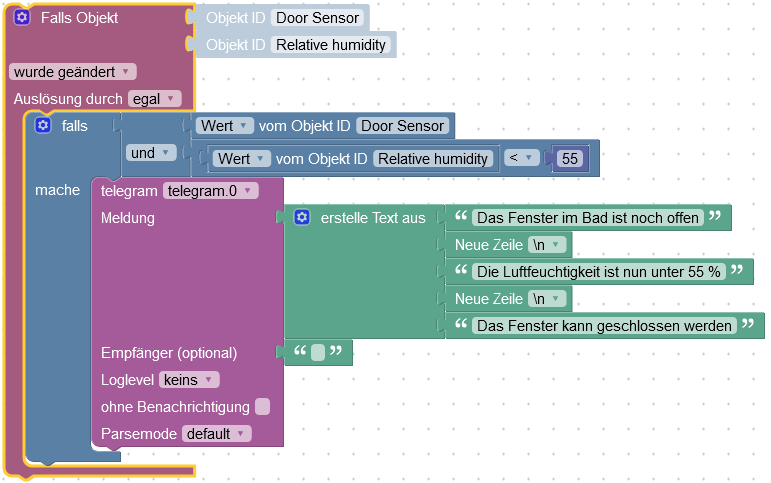771x483 pixels.
Task: Open the Auslösung durch egal dropdown
Action: (x=154, y=99)
